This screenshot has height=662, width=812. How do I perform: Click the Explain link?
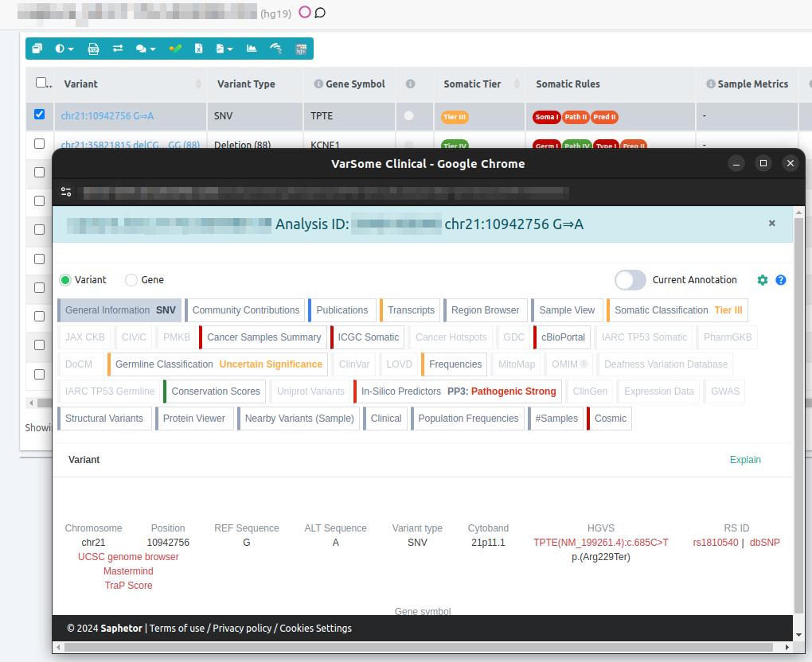[745, 460]
